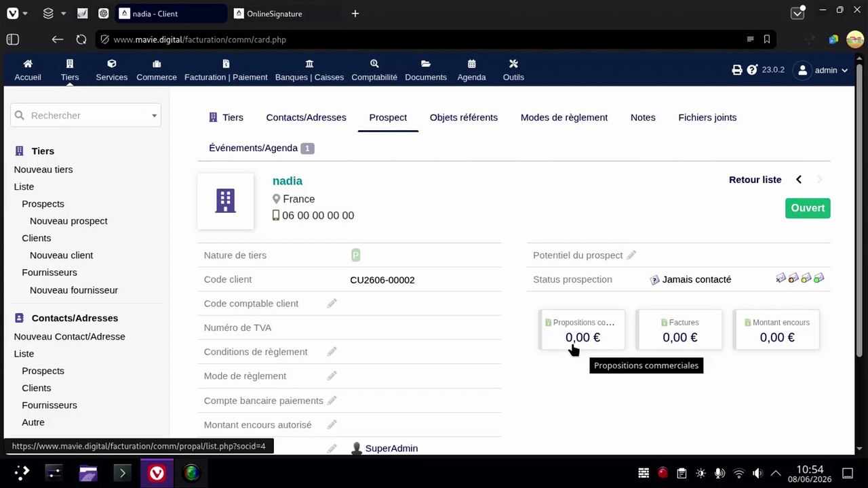This screenshot has height=488, width=868.
Task: Open Fournisseurs link under Tiers
Action: [x=50, y=272]
